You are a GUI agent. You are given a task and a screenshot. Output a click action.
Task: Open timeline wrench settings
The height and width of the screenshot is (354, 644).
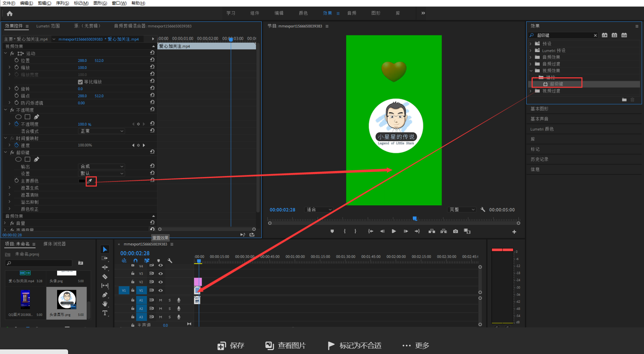[170, 261]
